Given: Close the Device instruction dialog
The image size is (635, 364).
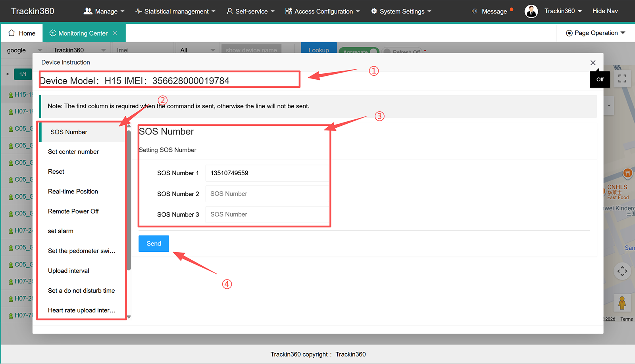Looking at the screenshot, I should pyautogui.click(x=593, y=63).
